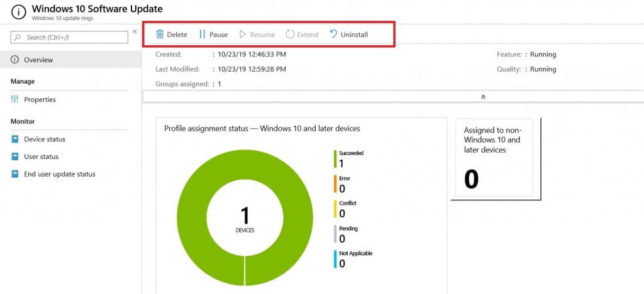Screen dimensions: 644x294
Task: Click the gray Pending legend swatch
Action: pyautogui.click(x=335, y=234)
